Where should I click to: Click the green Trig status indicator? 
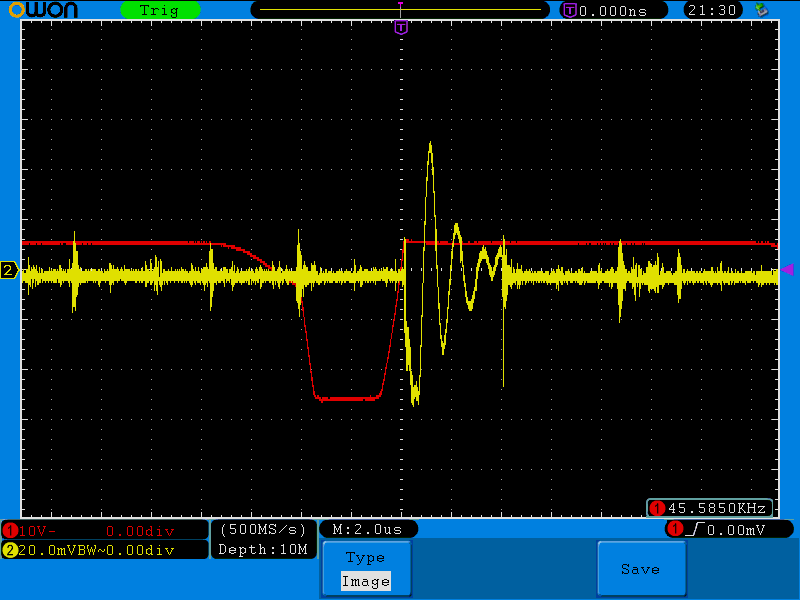pos(159,10)
